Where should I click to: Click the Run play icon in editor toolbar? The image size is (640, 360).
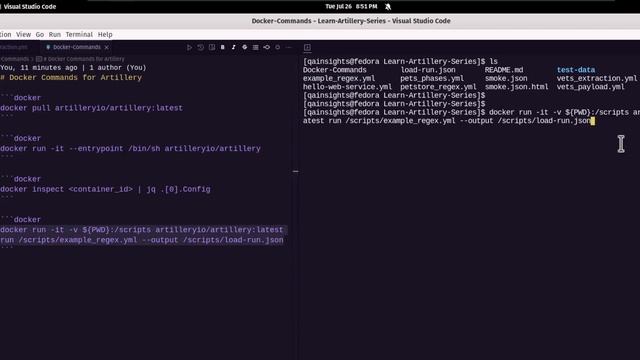click(189, 47)
